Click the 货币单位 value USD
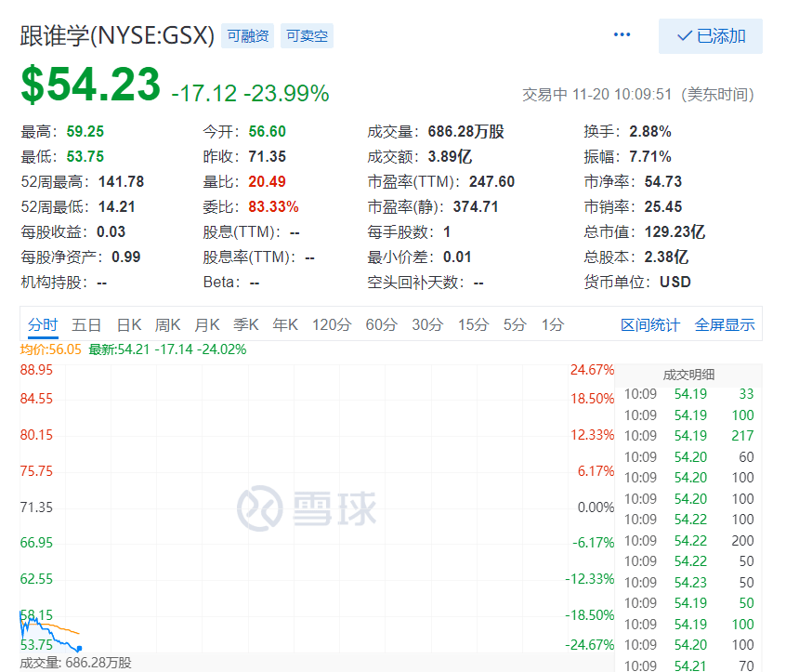Viewport: 786px width, 672px height. pos(675,282)
